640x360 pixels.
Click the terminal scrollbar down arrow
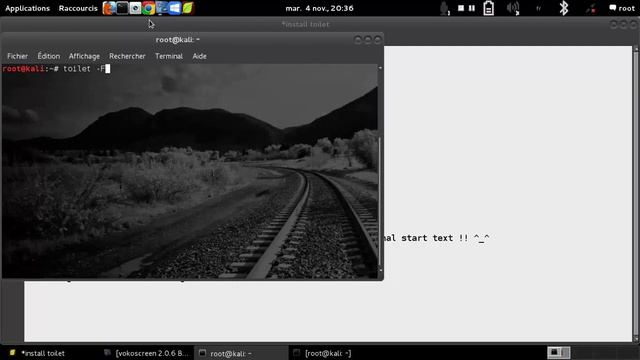380,271
